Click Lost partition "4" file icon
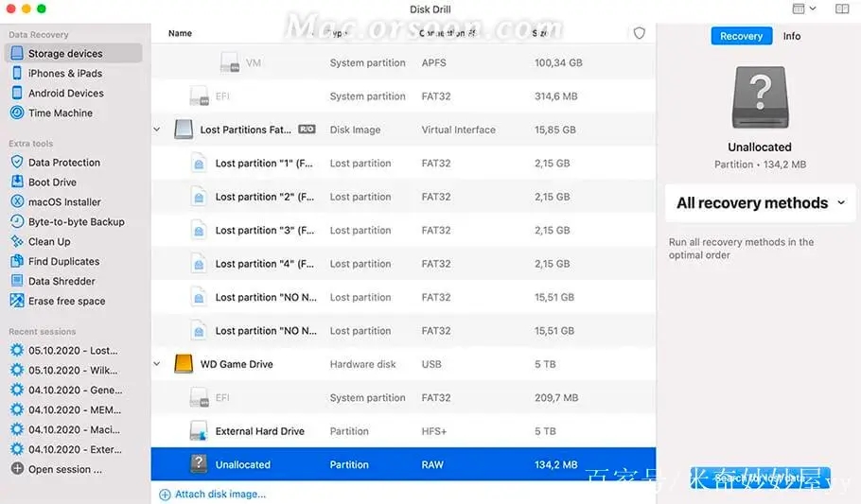861x504 pixels. tap(199, 264)
